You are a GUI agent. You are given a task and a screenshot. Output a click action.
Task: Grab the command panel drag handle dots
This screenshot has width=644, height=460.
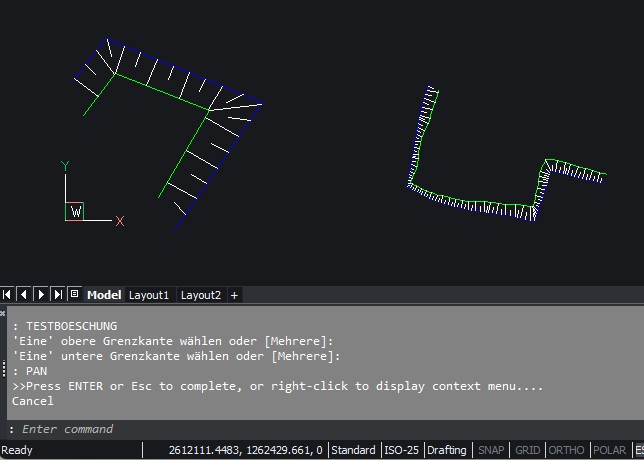click(4, 368)
